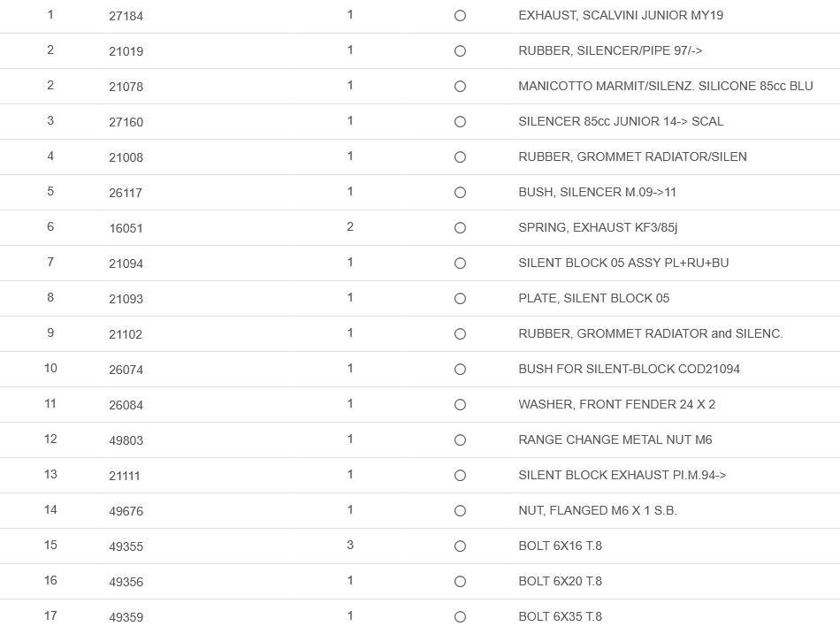Select circle for NUT, FLANGED M6 X 1 S.B.
Image resolution: width=840 pixels, height=634 pixels.
point(460,511)
